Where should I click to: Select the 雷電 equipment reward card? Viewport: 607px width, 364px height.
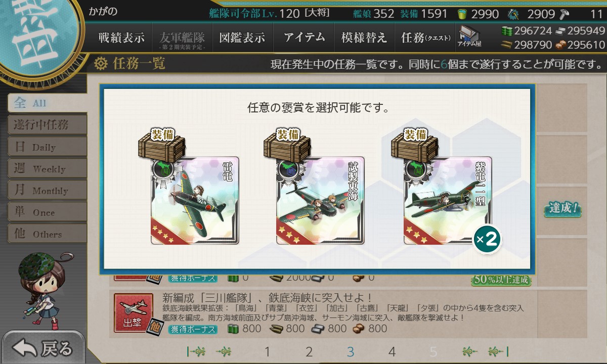(x=195, y=201)
